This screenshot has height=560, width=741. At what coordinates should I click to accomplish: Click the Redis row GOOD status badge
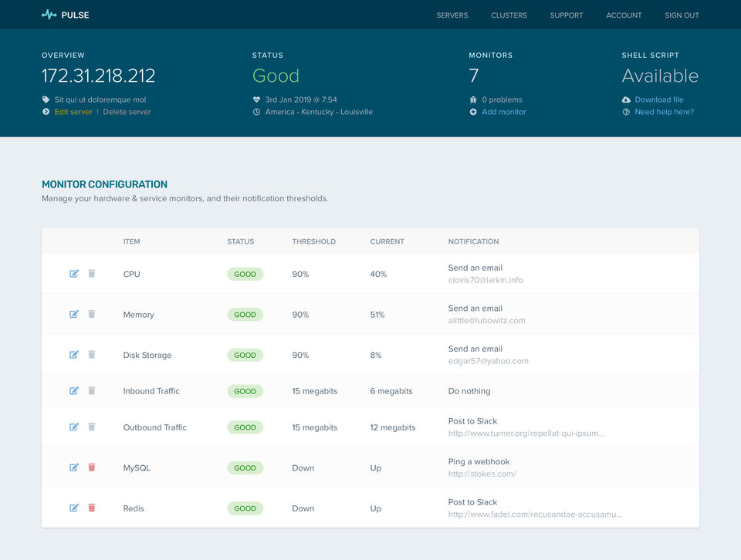[x=245, y=508]
